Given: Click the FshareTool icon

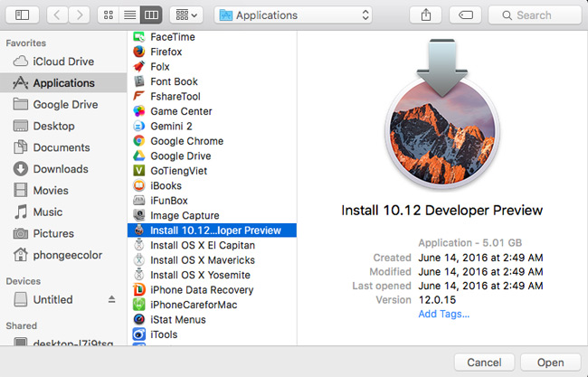Looking at the screenshot, I should coord(139,97).
